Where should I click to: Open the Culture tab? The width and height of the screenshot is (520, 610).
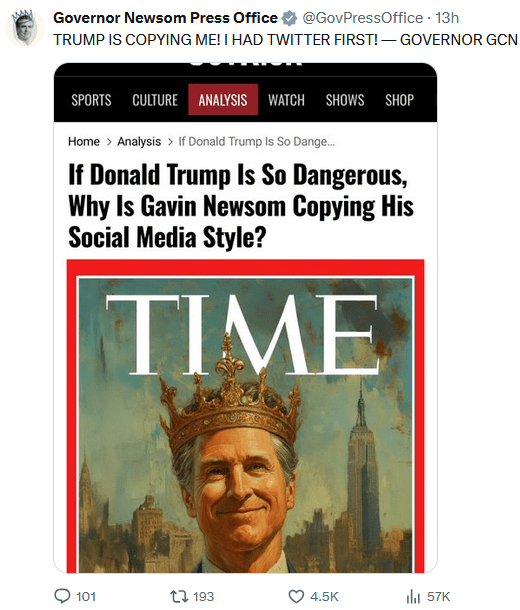pyautogui.click(x=155, y=100)
